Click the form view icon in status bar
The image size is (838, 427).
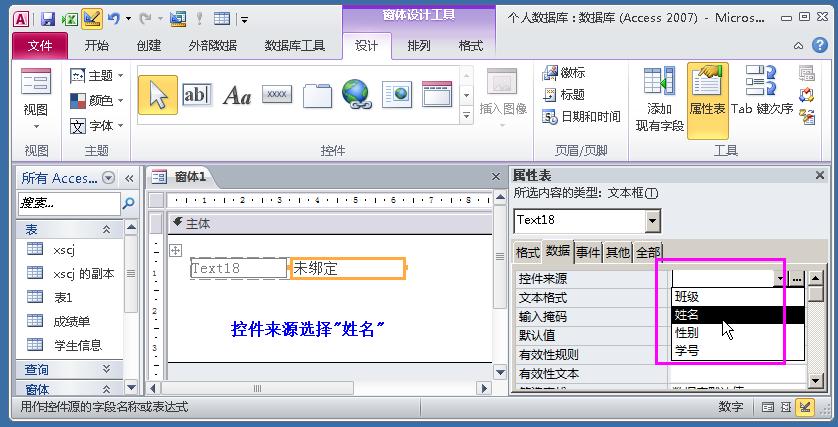767,408
